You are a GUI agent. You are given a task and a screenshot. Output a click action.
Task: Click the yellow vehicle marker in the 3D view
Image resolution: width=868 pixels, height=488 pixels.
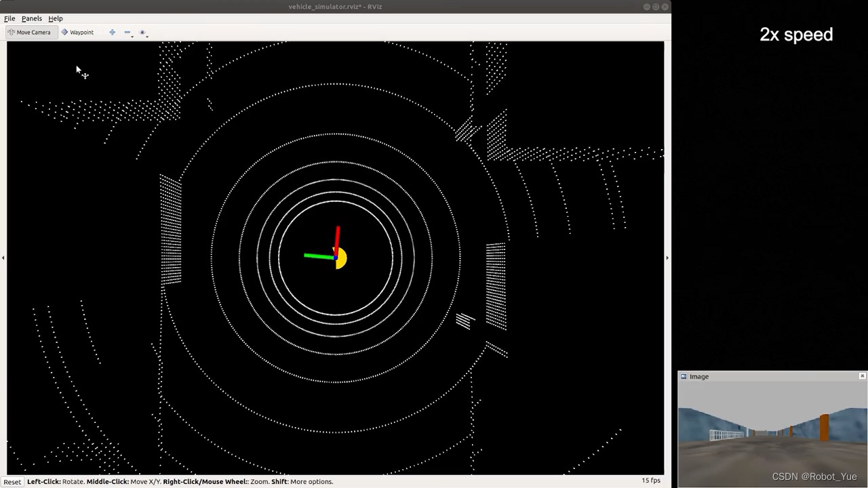[x=341, y=258]
